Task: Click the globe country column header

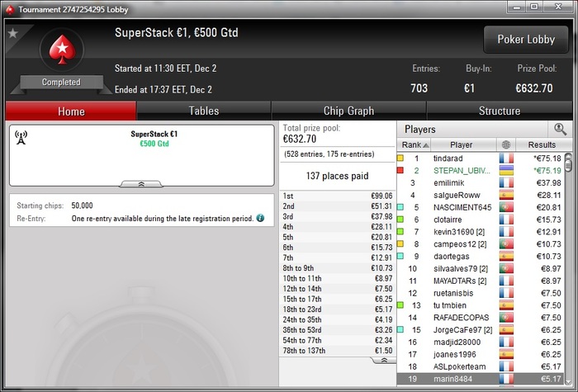Action: [x=506, y=144]
